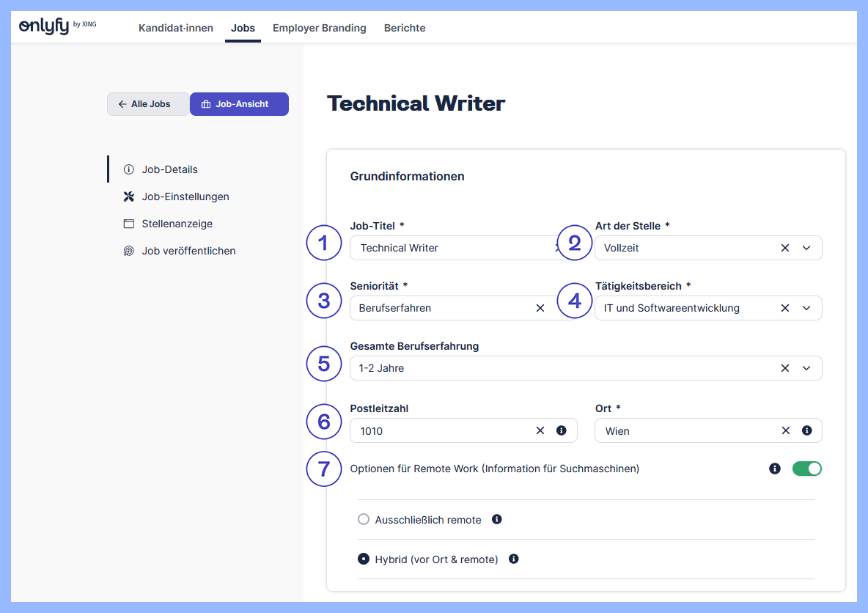Select the Ausschließlich remote radio button
Image resolution: width=868 pixels, height=613 pixels.
[x=364, y=518]
